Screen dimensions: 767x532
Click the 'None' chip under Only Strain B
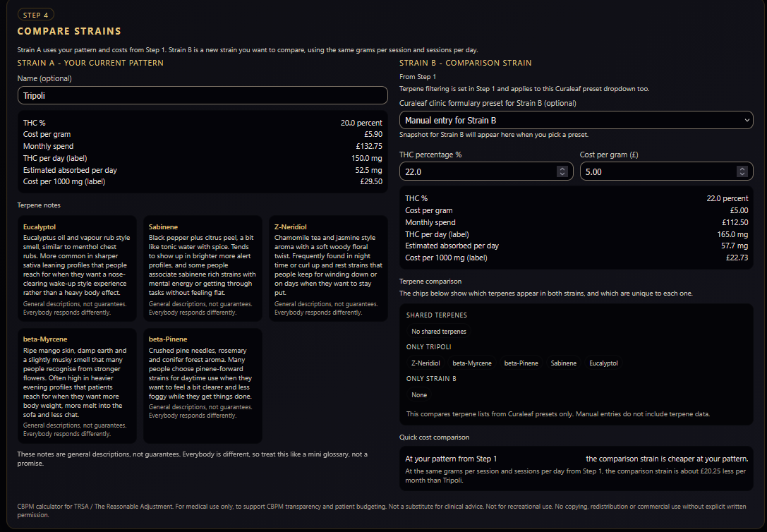click(419, 395)
